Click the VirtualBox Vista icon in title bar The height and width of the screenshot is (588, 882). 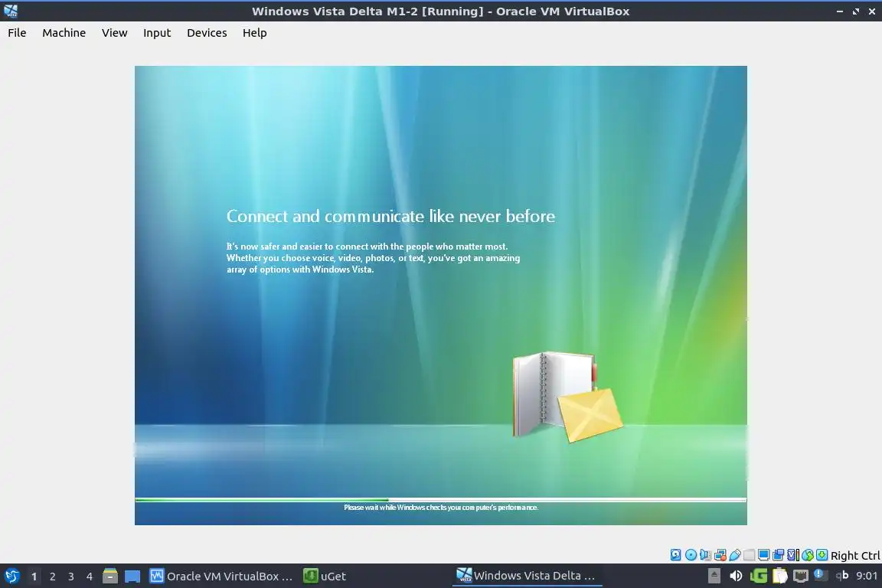point(11,11)
